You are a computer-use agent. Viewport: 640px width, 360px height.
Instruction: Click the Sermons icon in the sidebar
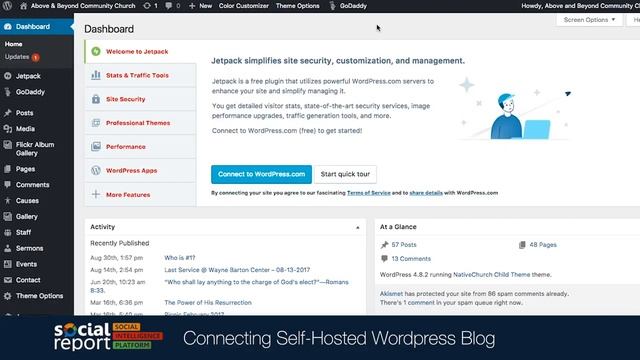click(x=8, y=248)
